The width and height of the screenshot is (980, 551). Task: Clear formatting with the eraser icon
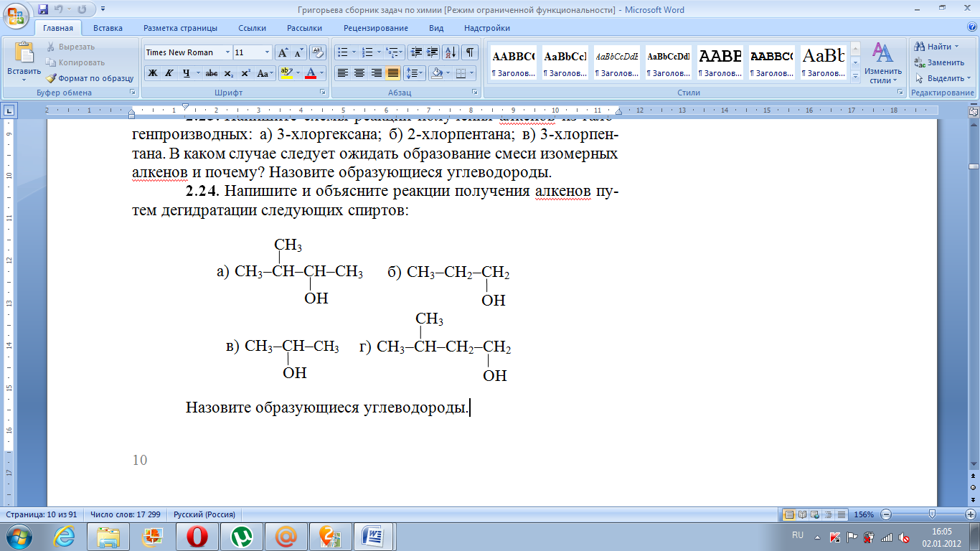pos(318,52)
